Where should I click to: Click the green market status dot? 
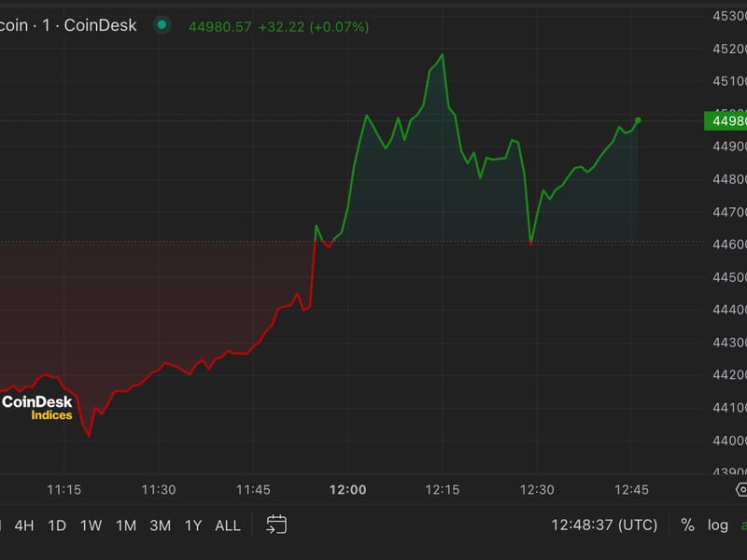[162, 26]
